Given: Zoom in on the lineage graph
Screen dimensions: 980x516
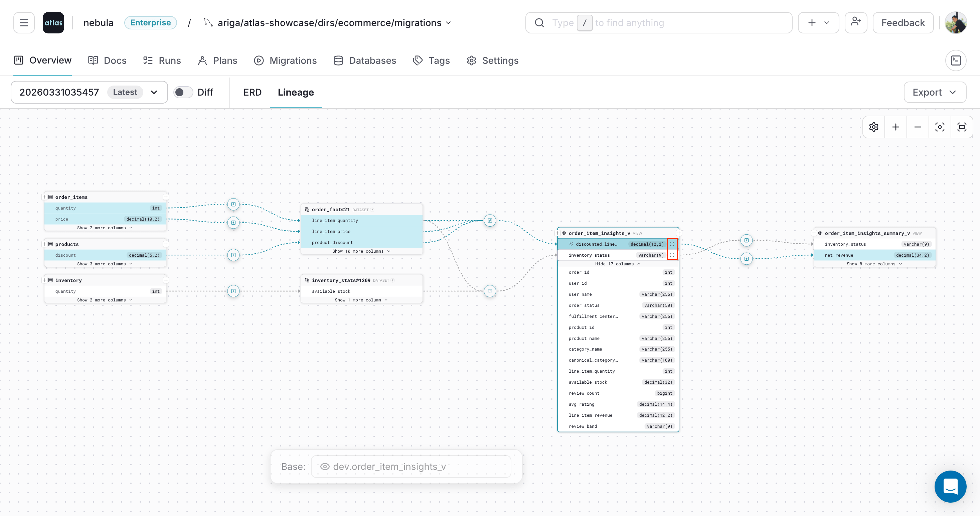Looking at the screenshot, I should click(x=895, y=127).
